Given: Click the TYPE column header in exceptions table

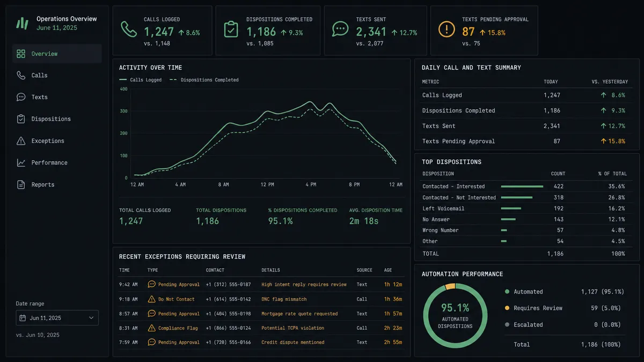Looking at the screenshot, I should pyautogui.click(x=153, y=270).
